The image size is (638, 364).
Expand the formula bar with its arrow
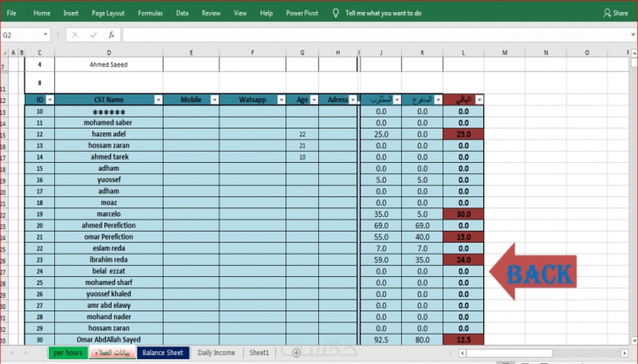633,35
